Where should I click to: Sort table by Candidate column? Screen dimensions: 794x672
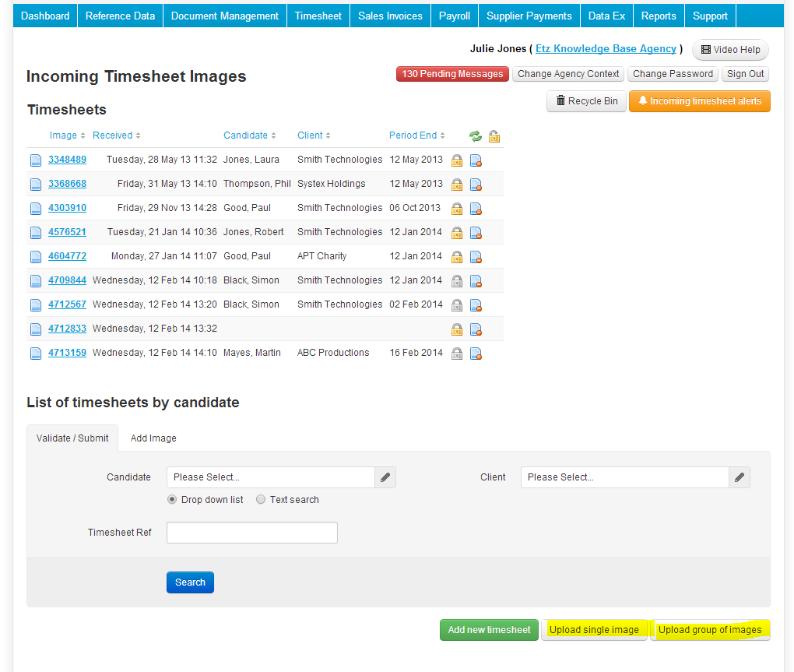pyautogui.click(x=249, y=135)
